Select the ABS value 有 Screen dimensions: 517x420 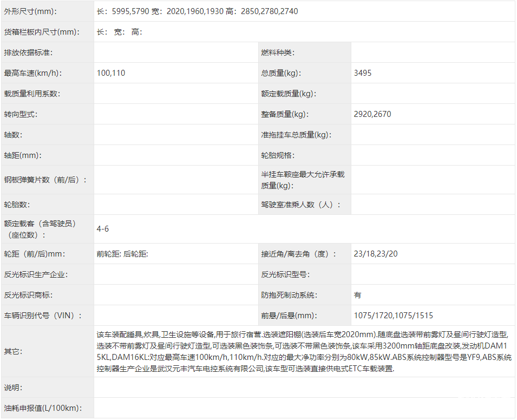click(357, 295)
